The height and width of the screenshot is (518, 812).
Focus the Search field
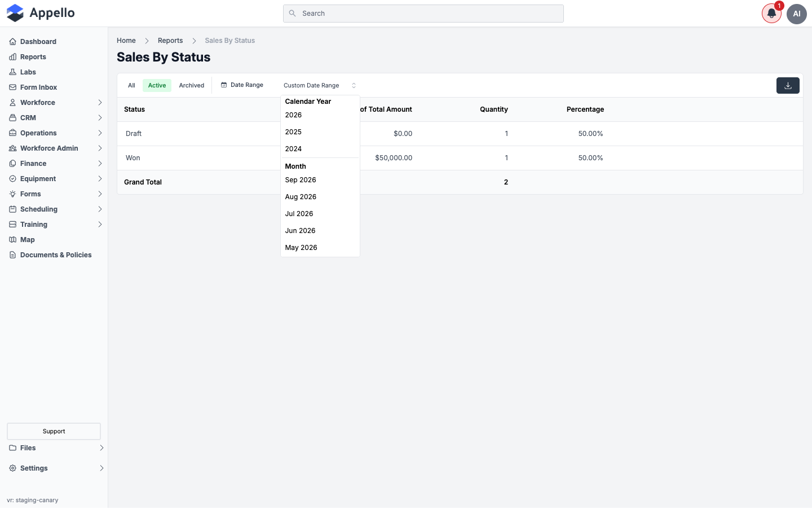pyautogui.click(x=423, y=14)
